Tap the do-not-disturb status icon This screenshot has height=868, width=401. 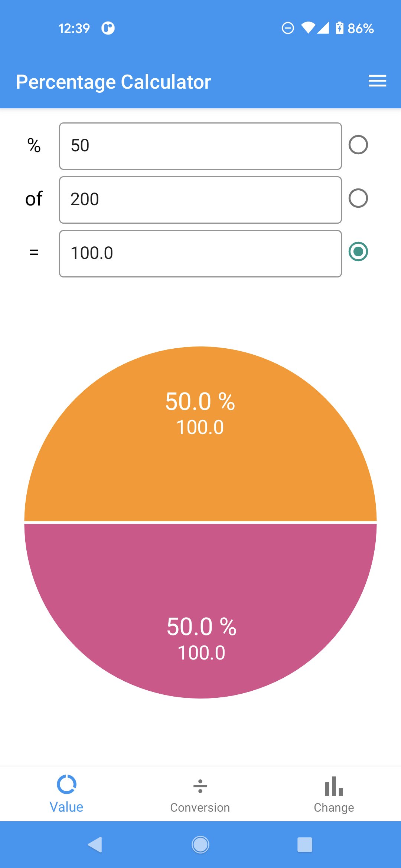pyautogui.click(x=288, y=28)
